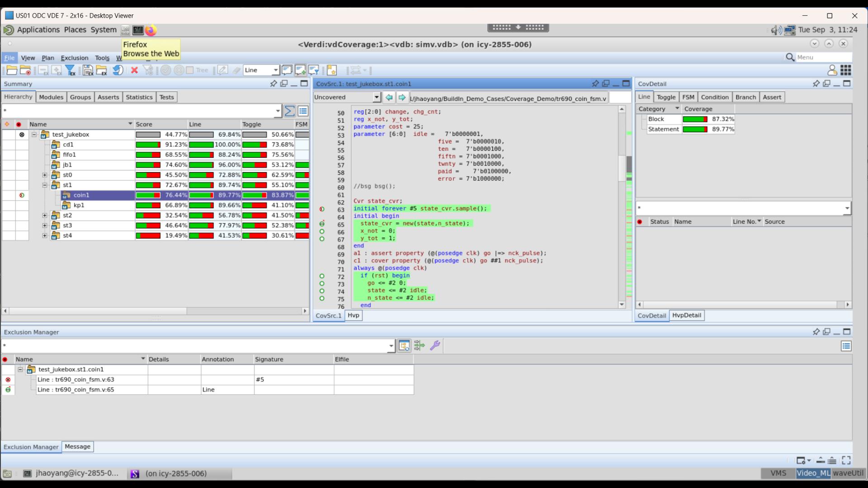Collapse test_jukebox.st1.coin1 in Exclusion Manager
The height and width of the screenshot is (488, 868).
[20, 369]
